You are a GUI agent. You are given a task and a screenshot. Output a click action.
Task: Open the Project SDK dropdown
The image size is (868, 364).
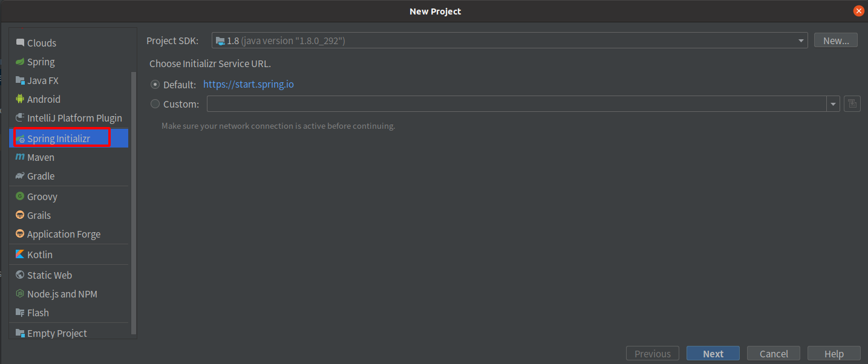(x=509, y=41)
